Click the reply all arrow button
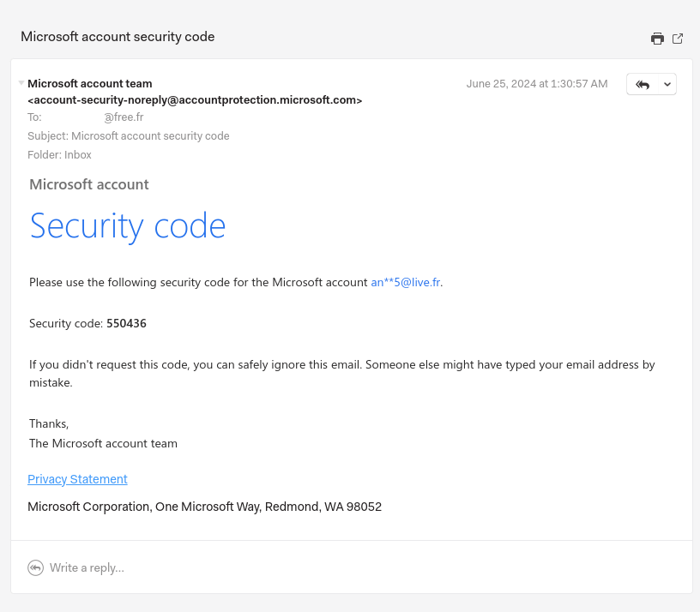The width and height of the screenshot is (700, 612). 643,84
